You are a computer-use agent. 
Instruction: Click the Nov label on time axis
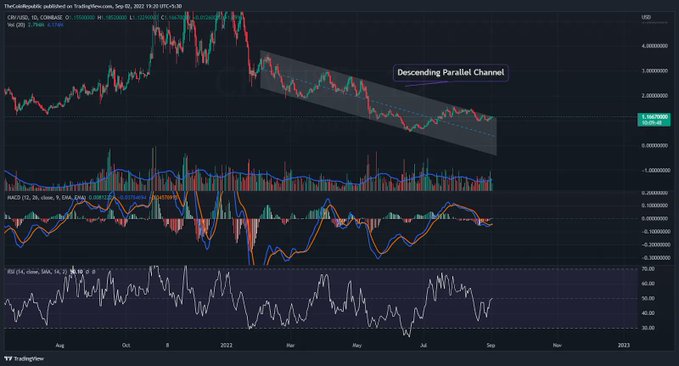click(x=557, y=345)
